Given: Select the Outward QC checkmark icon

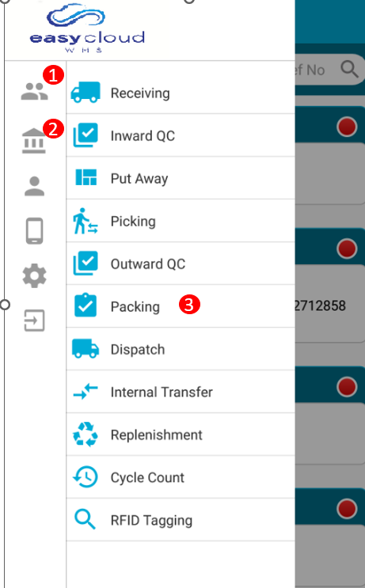Looking at the screenshot, I should click(x=86, y=264).
